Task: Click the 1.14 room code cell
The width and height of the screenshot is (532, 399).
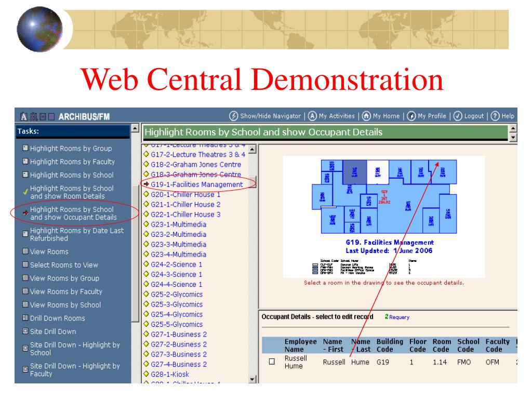Action: point(440,362)
